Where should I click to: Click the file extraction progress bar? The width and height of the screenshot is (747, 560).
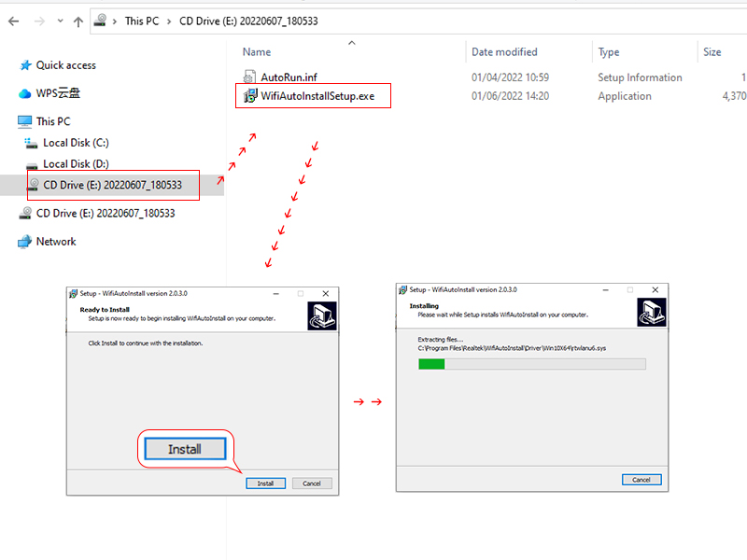click(x=532, y=363)
